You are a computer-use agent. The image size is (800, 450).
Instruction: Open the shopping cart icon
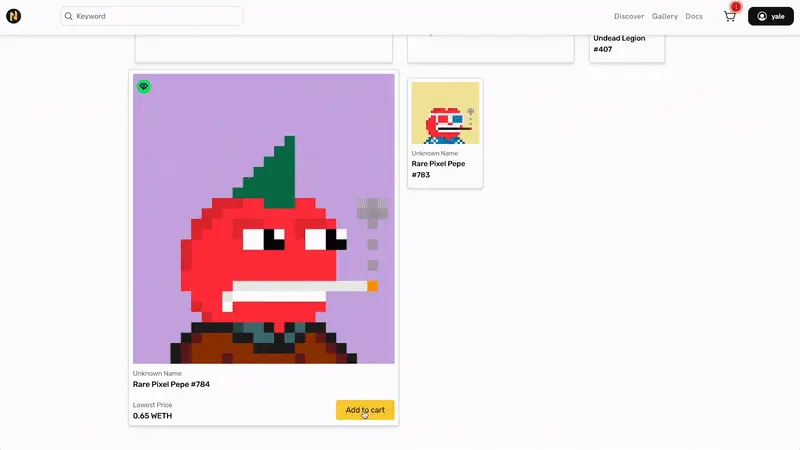(x=730, y=16)
